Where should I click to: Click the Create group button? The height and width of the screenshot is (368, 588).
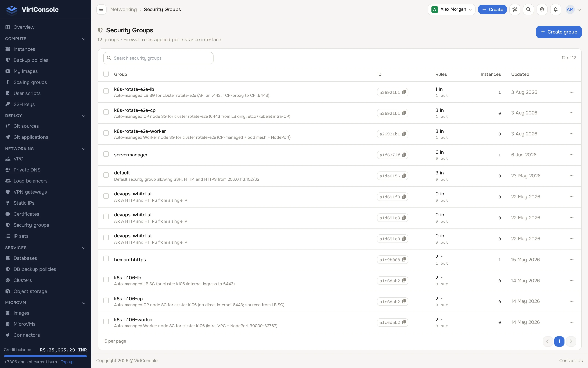pos(559,32)
